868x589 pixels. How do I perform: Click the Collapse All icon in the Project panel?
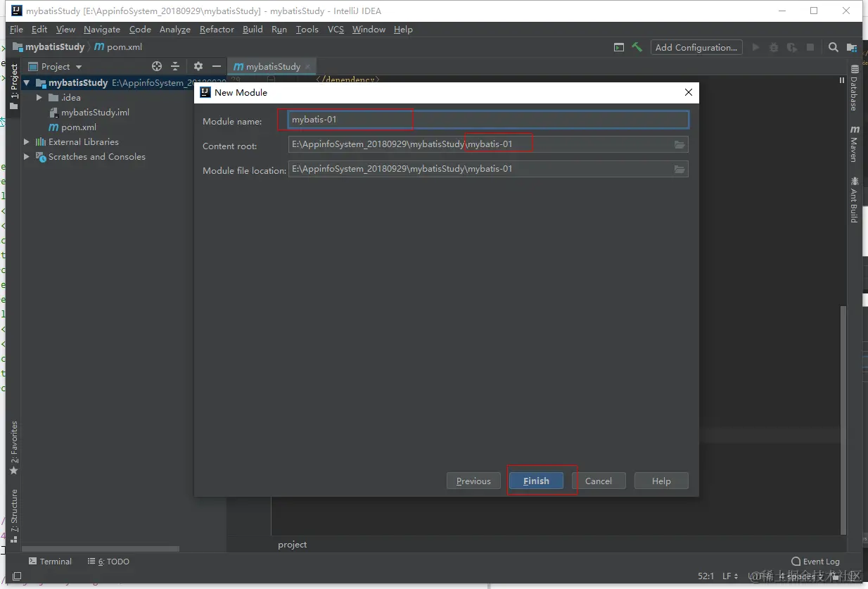click(x=175, y=66)
